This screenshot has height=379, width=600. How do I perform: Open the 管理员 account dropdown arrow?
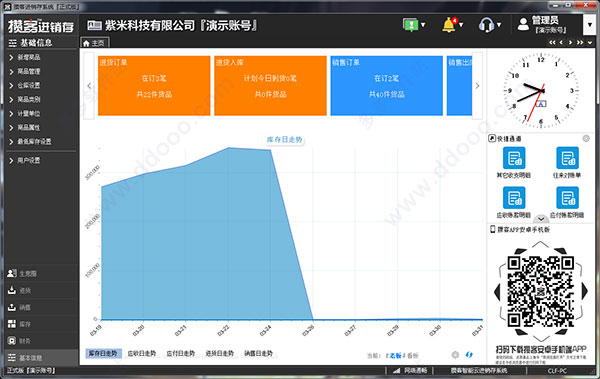pyautogui.click(x=590, y=25)
